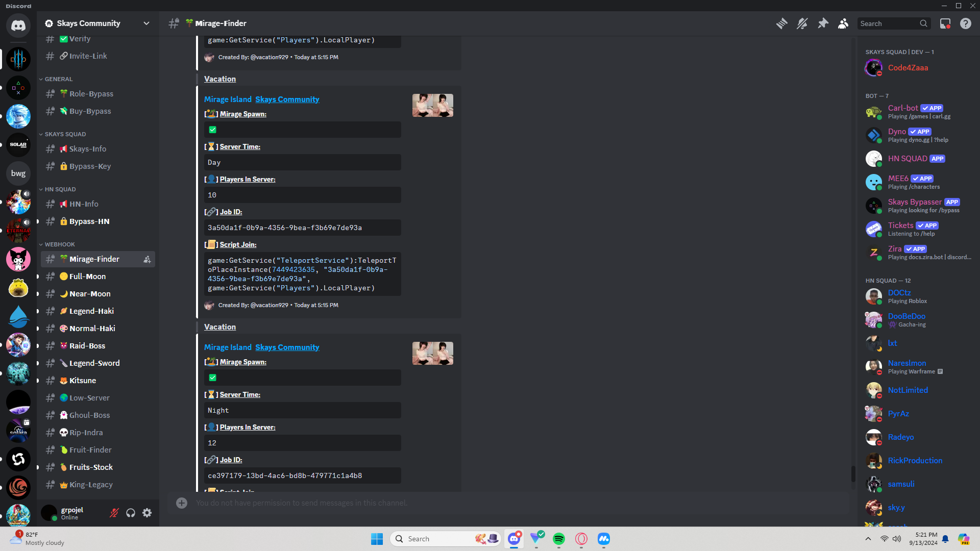Open the bwg server
Image resolution: width=980 pixels, height=551 pixels.
pos(18,173)
